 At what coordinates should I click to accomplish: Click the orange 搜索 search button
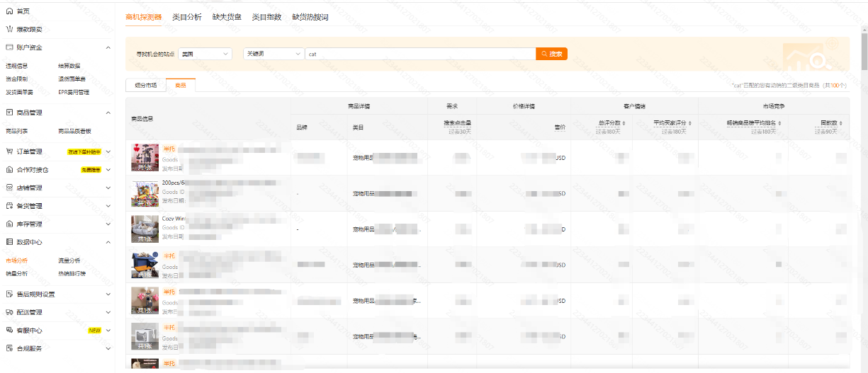coord(551,54)
